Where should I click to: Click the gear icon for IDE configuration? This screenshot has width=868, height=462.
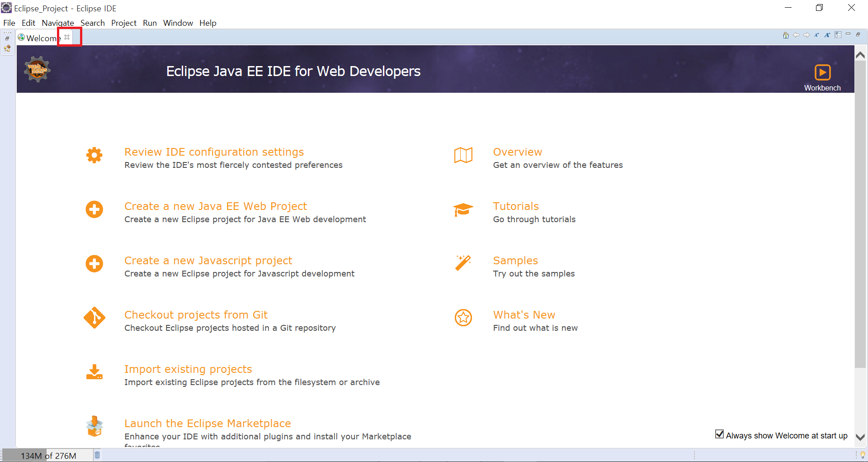[x=94, y=155]
